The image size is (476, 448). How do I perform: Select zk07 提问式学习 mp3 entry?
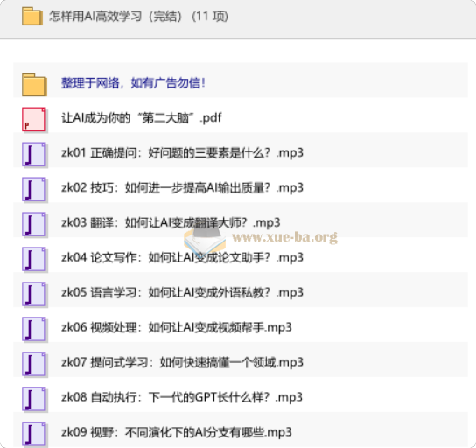[182, 362]
